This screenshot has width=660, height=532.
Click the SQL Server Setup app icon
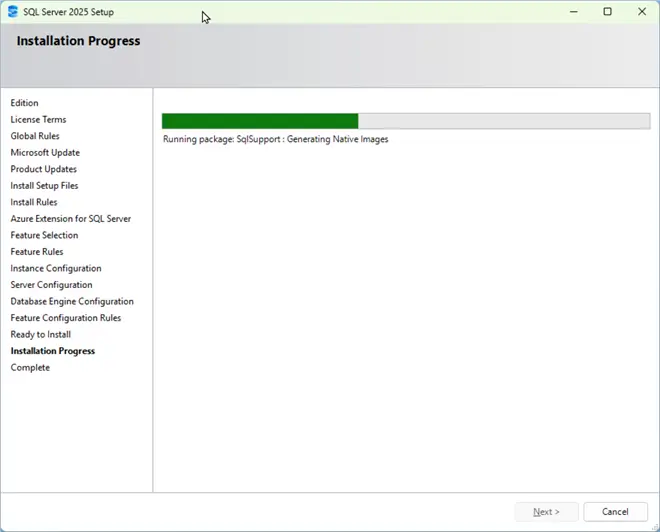pos(13,11)
